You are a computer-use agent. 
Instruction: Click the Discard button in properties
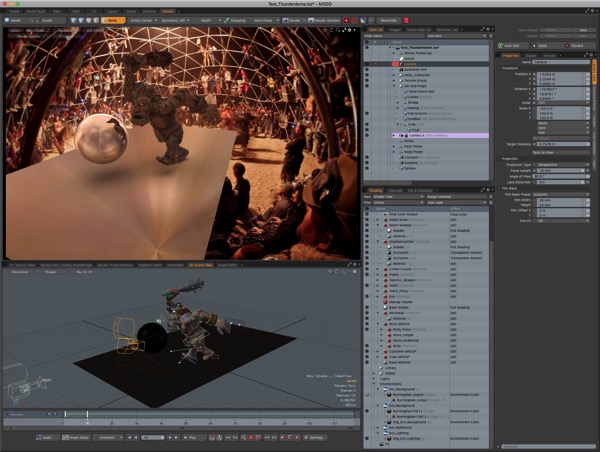coord(578,45)
